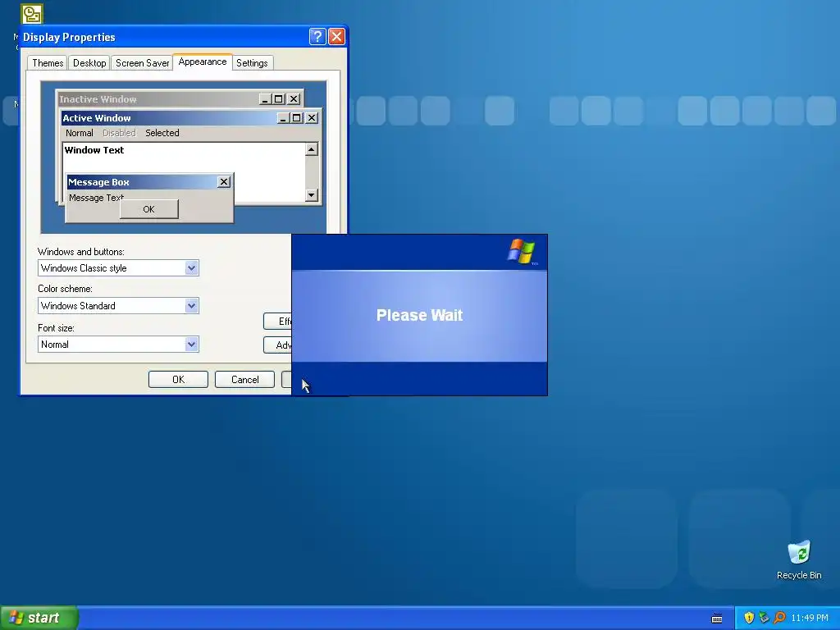The image size is (840, 630).
Task: Click the yellow security shield tray icon
Action: [749, 618]
